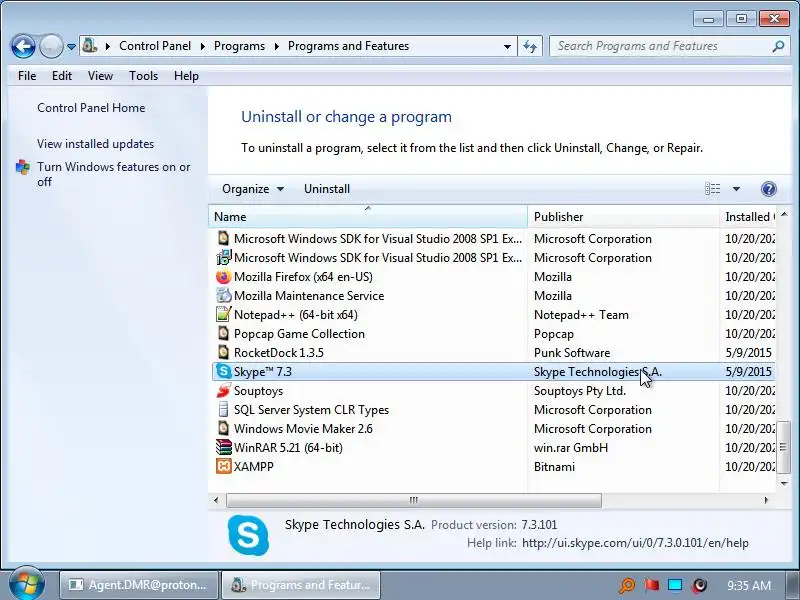The height and width of the screenshot is (600, 800).
Task: Click the Notepad++ icon in list
Action: (223, 314)
